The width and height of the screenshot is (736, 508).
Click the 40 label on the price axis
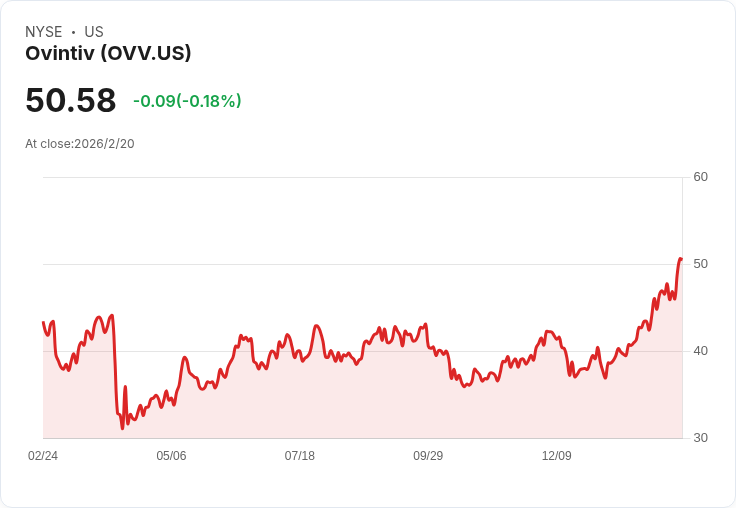coord(700,351)
